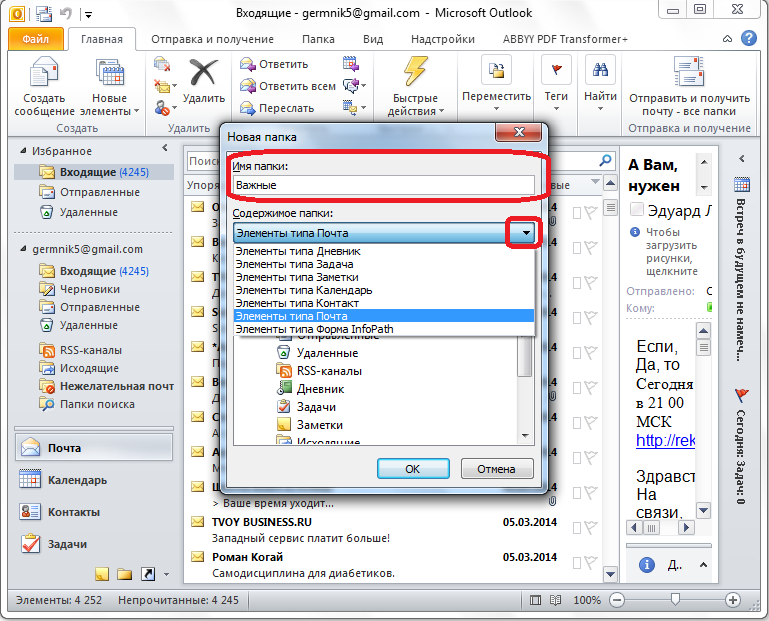This screenshot has width=769, height=621.
Task: Forward the message with Переслать
Action: 277,108
